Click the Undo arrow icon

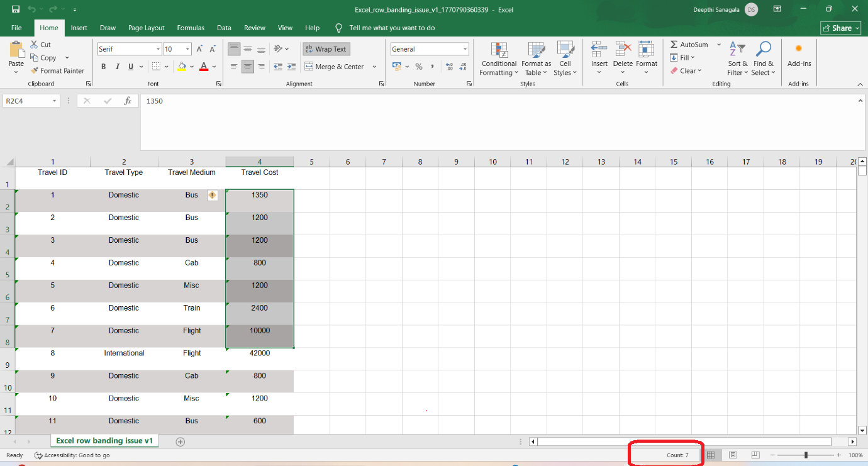point(31,9)
